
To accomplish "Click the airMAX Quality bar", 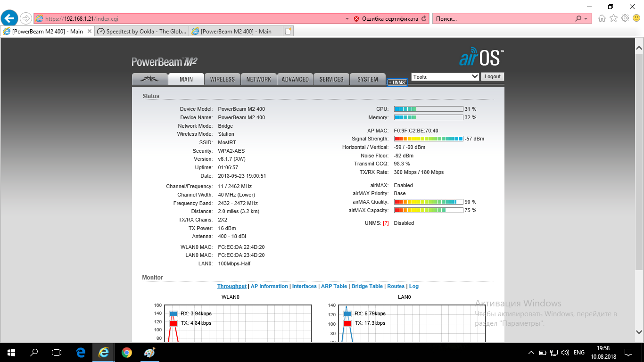I will [x=429, y=202].
